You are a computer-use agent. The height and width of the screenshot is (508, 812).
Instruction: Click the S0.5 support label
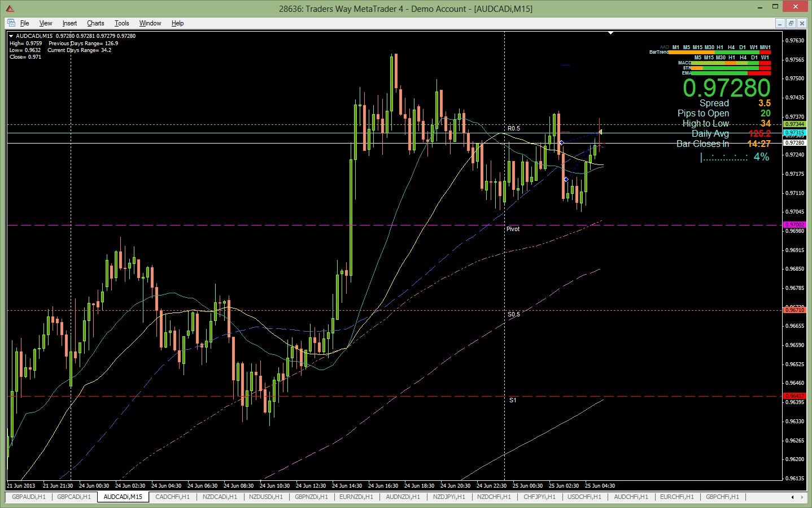514,314
